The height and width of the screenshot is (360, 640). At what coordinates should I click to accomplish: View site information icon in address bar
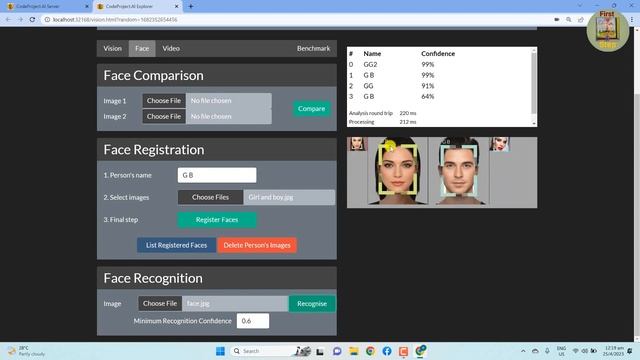(47, 19)
